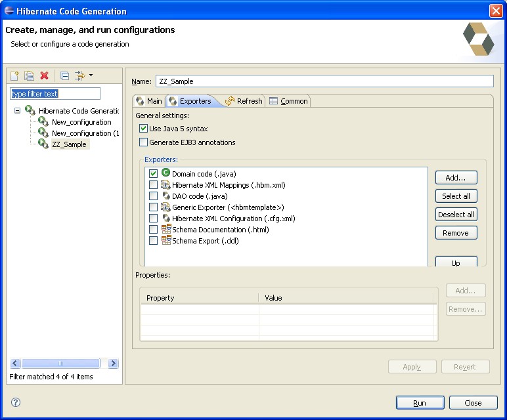Uncheck Domain code (.java) exporter

(x=153, y=174)
